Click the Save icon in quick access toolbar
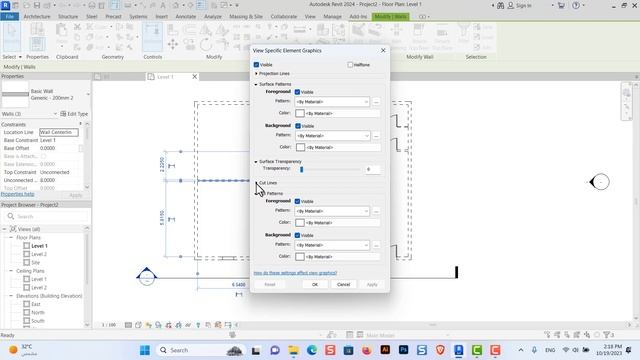640x360 pixels. point(37,6)
